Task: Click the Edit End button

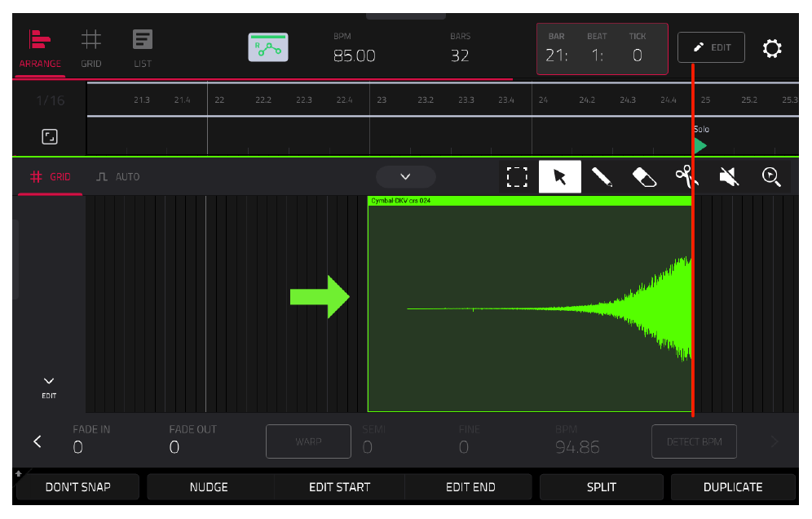Action: click(470, 487)
